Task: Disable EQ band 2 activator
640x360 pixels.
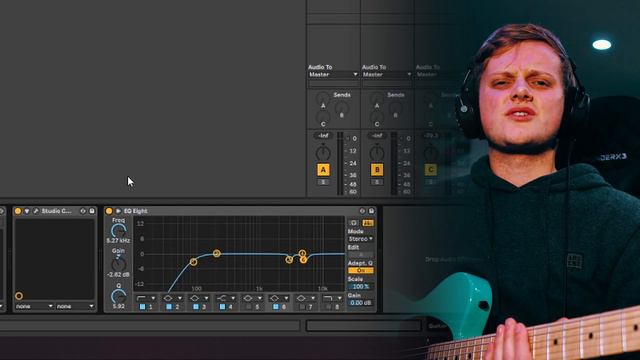Action: 169,307
